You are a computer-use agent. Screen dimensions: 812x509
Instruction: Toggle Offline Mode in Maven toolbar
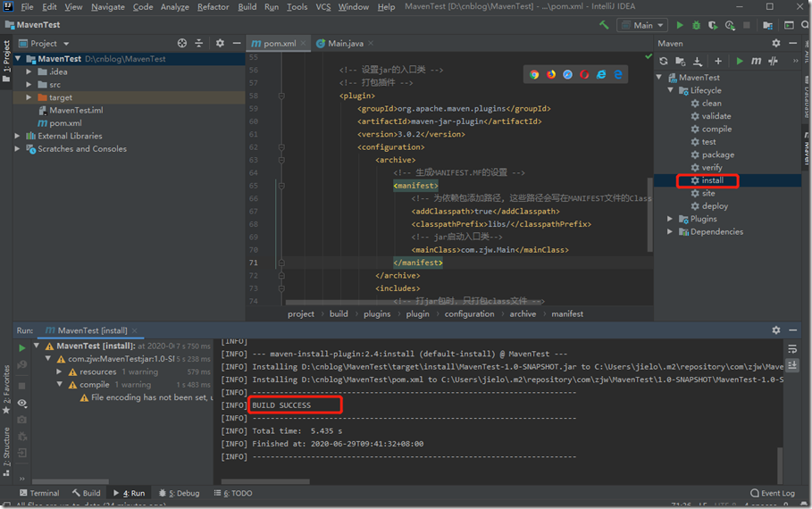[774, 61]
